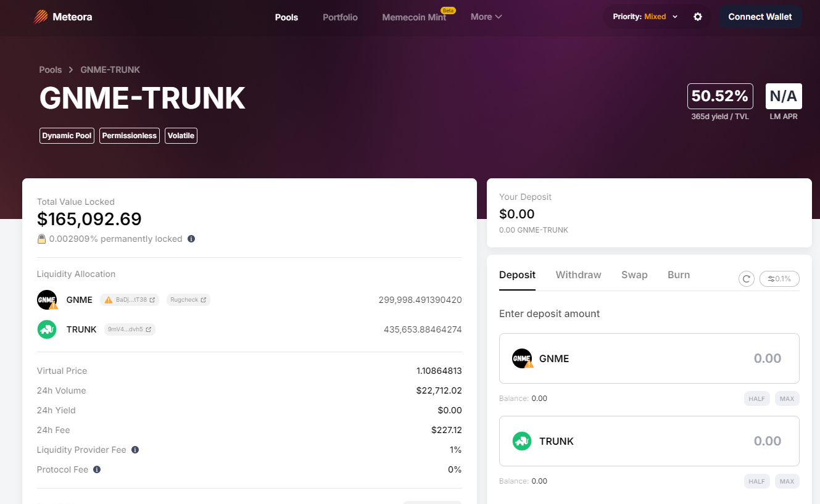Go to the Pools nav item
The image size is (820, 504).
[286, 17]
